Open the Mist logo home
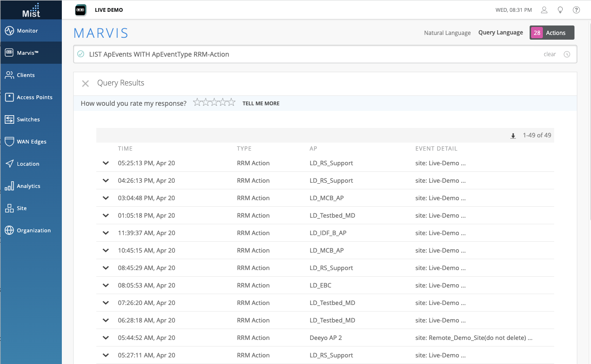 point(31,10)
